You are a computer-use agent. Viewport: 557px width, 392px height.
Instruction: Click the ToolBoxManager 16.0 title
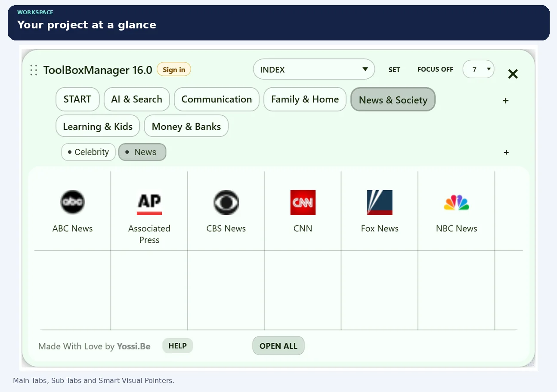tap(98, 70)
